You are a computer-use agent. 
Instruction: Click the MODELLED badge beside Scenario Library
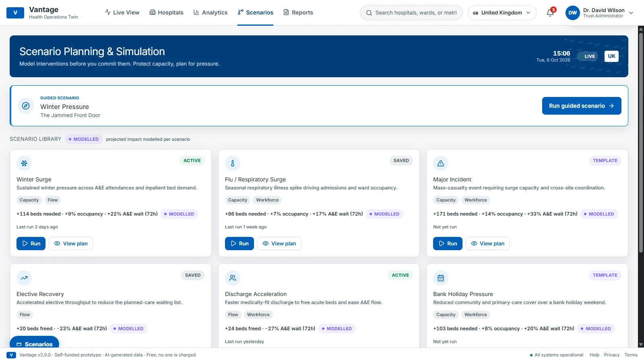click(x=84, y=139)
